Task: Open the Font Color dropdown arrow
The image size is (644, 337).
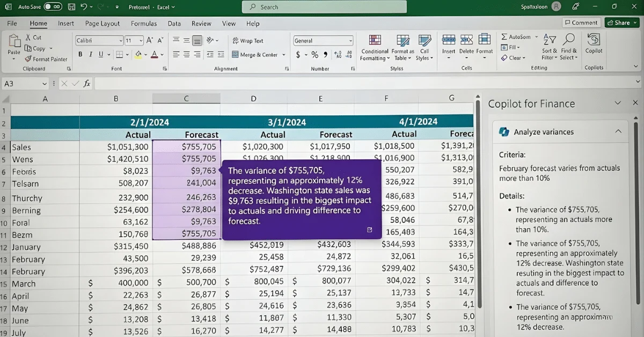Action: (162, 55)
